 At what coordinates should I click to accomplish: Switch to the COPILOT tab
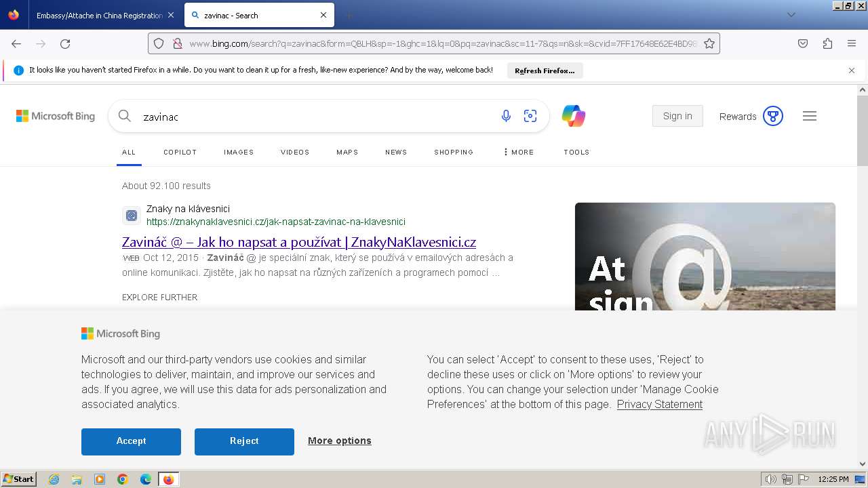tap(180, 152)
